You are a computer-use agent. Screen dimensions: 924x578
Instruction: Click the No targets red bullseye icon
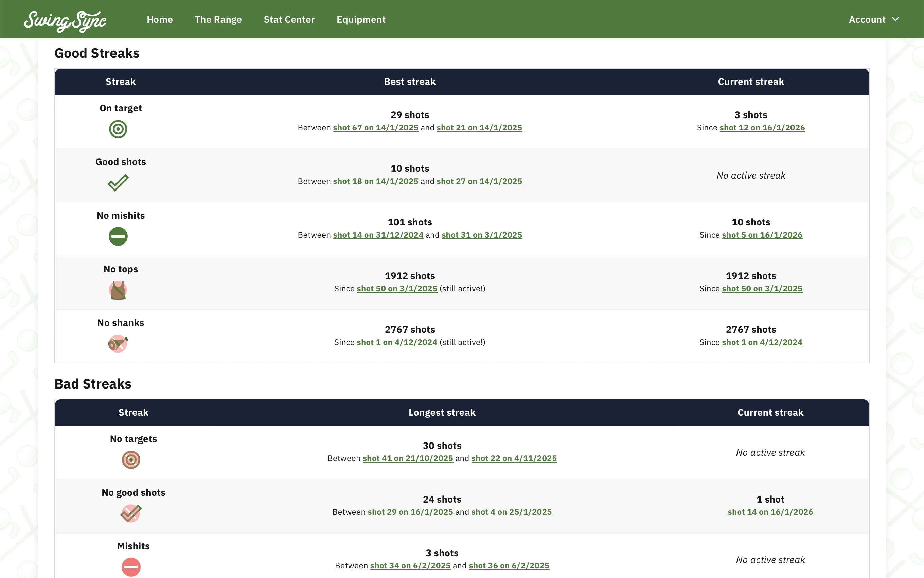[131, 460]
